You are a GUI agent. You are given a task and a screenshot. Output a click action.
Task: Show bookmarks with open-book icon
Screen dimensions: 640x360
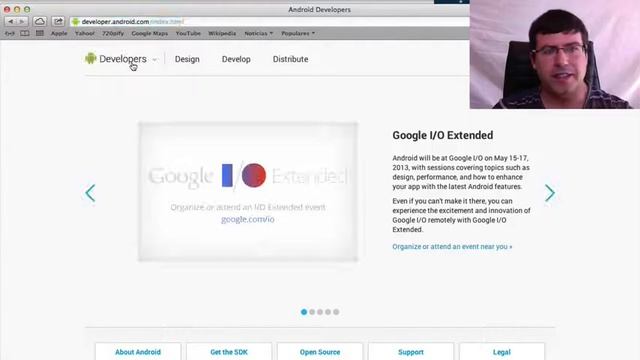point(25,33)
